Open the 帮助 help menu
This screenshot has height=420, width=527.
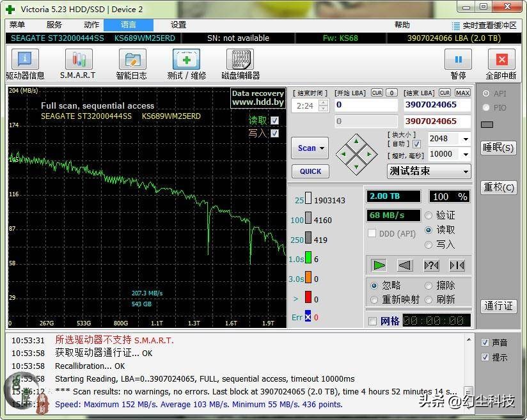(402, 25)
